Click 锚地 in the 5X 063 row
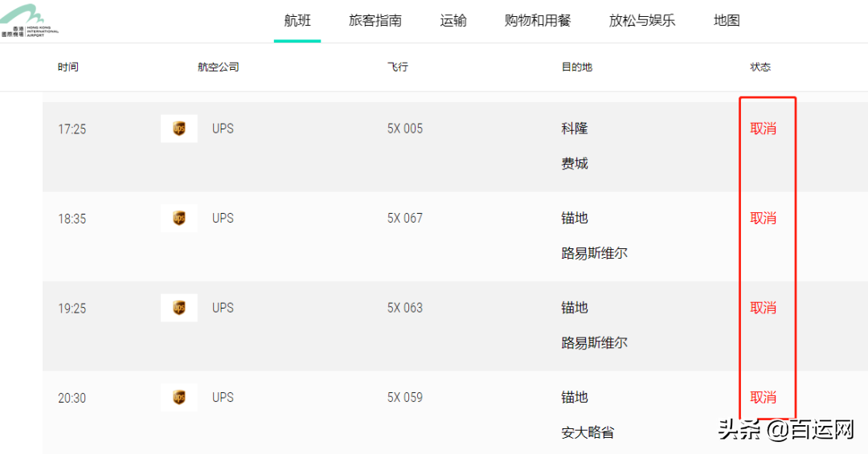 point(575,309)
